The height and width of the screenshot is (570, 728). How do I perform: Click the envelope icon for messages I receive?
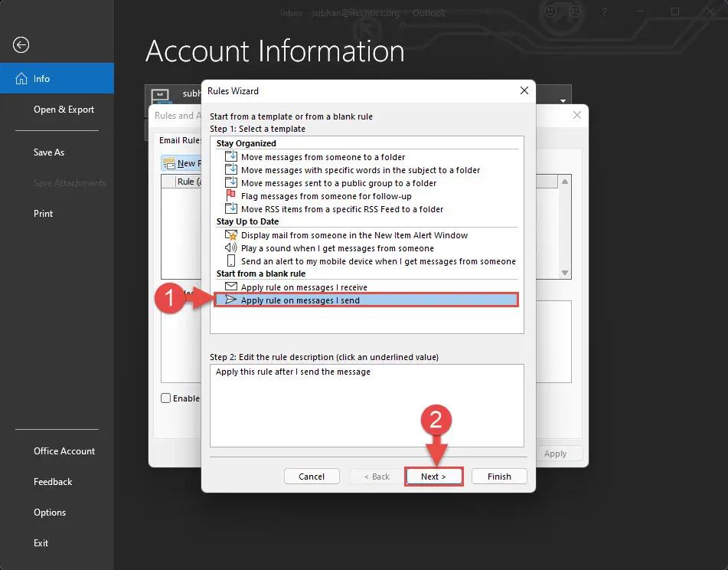click(230, 287)
